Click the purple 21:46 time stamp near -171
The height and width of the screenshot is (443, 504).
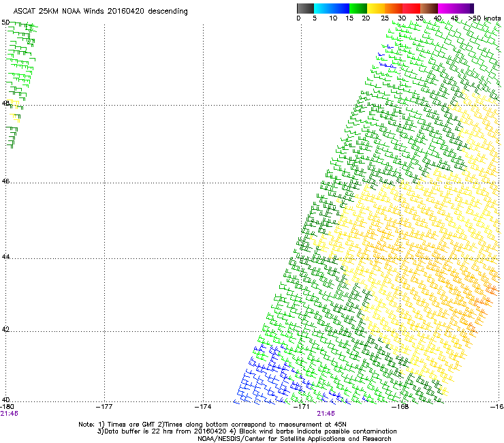coord(326,414)
